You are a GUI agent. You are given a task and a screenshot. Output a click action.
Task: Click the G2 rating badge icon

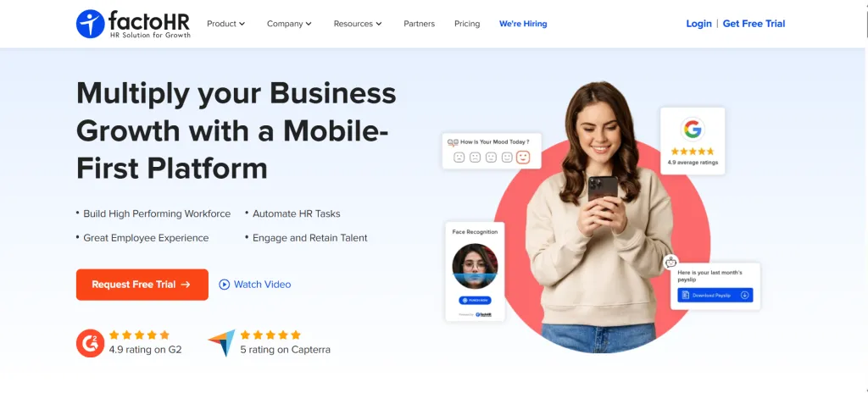click(x=90, y=343)
